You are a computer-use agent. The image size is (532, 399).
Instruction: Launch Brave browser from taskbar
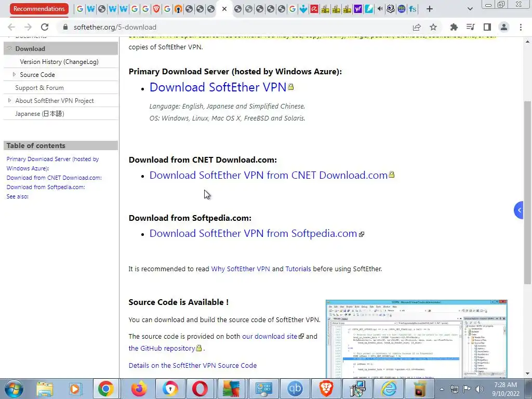326,389
